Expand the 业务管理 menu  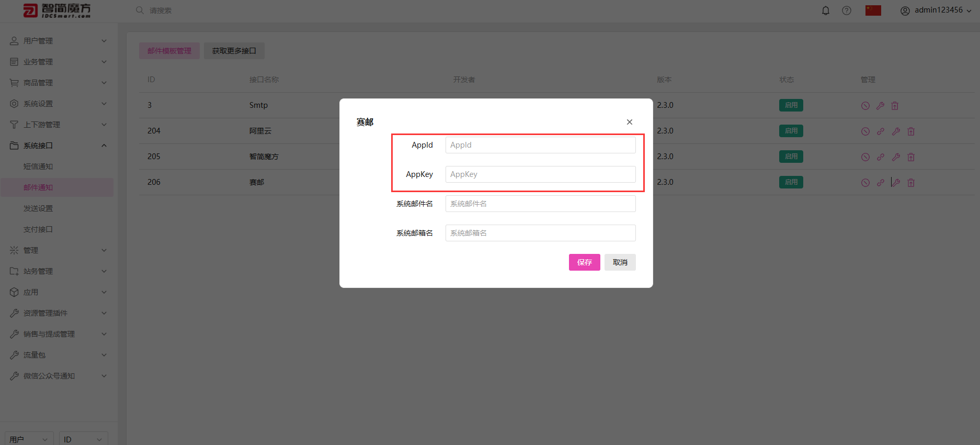pyautogui.click(x=59, y=62)
